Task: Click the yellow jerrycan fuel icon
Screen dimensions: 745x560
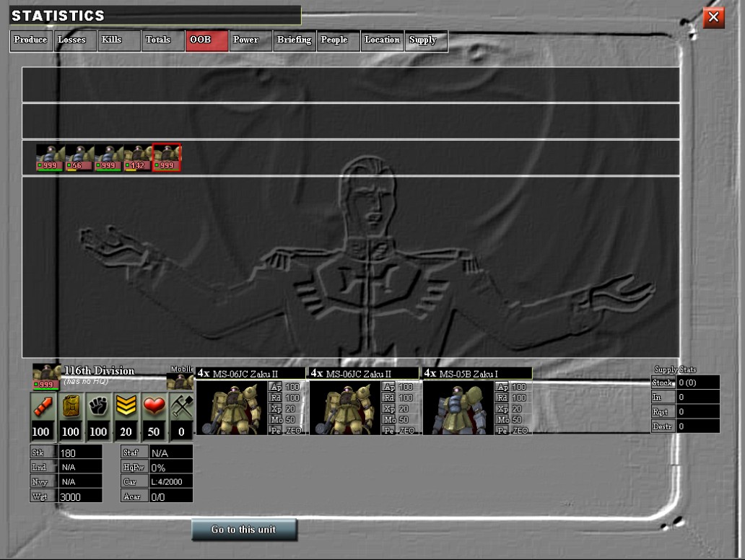Action: point(71,406)
